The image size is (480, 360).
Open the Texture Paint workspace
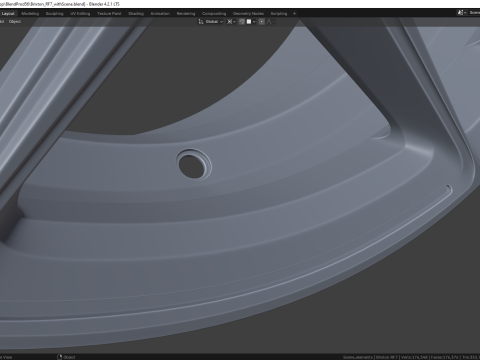pyautogui.click(x=109, y=14)
